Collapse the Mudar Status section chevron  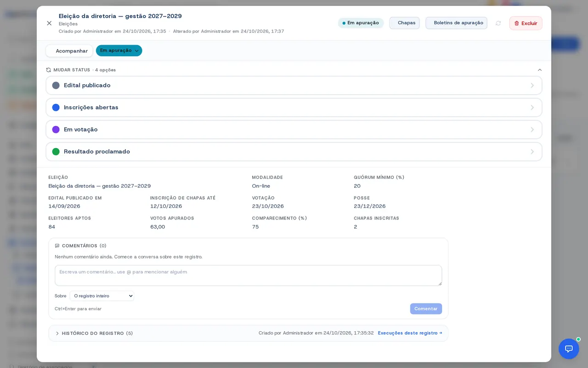coord(540,70)
